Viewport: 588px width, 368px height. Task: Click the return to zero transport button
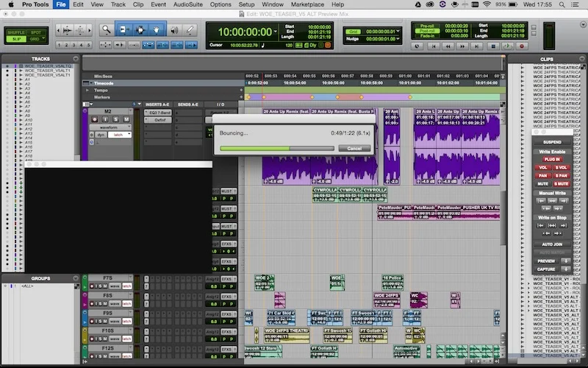point(434,46)
